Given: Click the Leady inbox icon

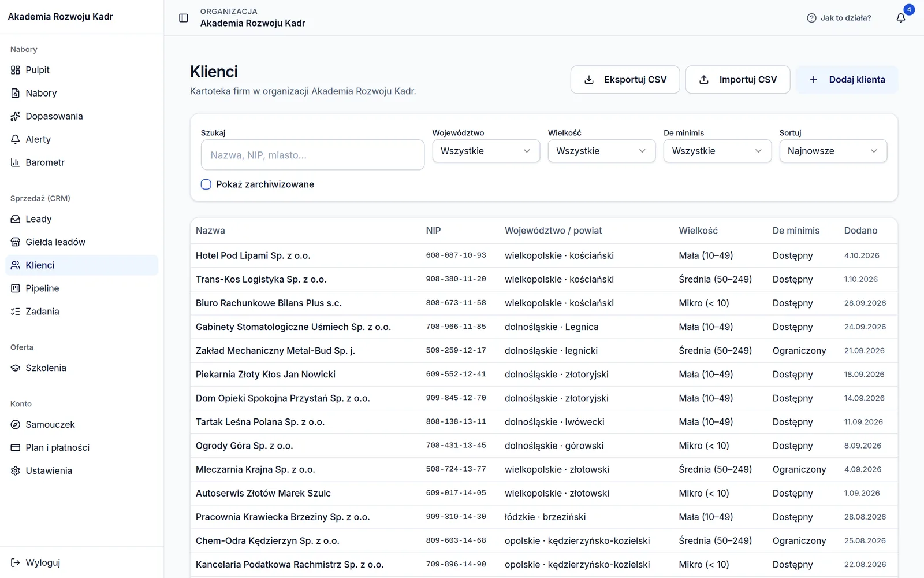Looking at the screenshot, I should click(16, 219).
